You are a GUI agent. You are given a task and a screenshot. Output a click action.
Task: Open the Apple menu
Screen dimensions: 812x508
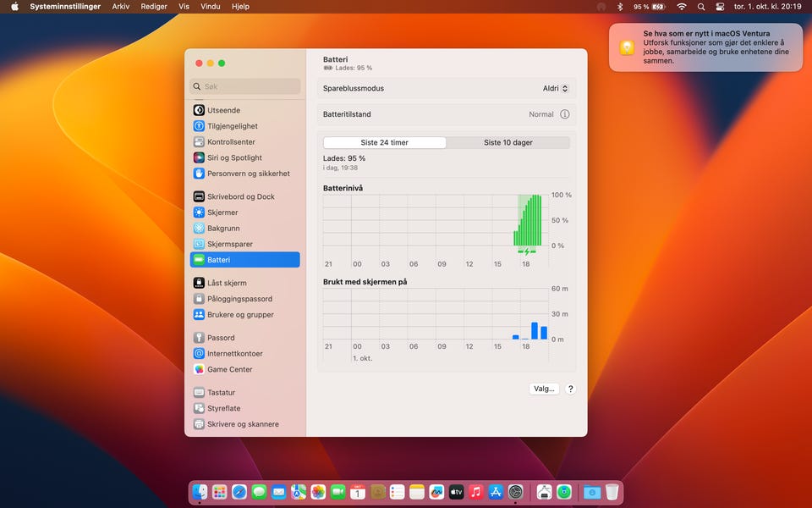[14, 7]
